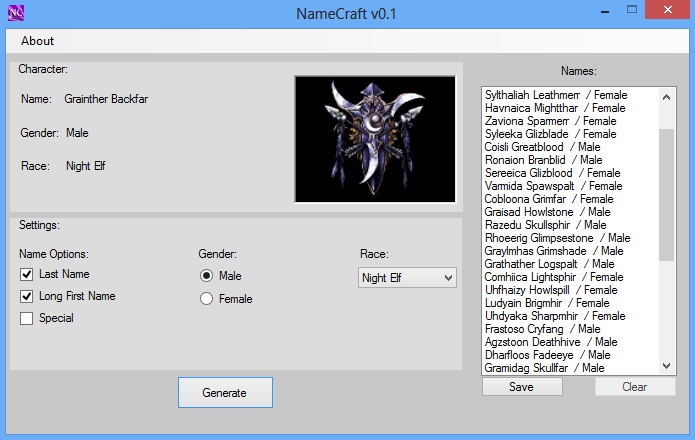Click the generated name Grainther Backfar
Image resolution: width=695 pixels, height=440 pixels.
point(106,99)
